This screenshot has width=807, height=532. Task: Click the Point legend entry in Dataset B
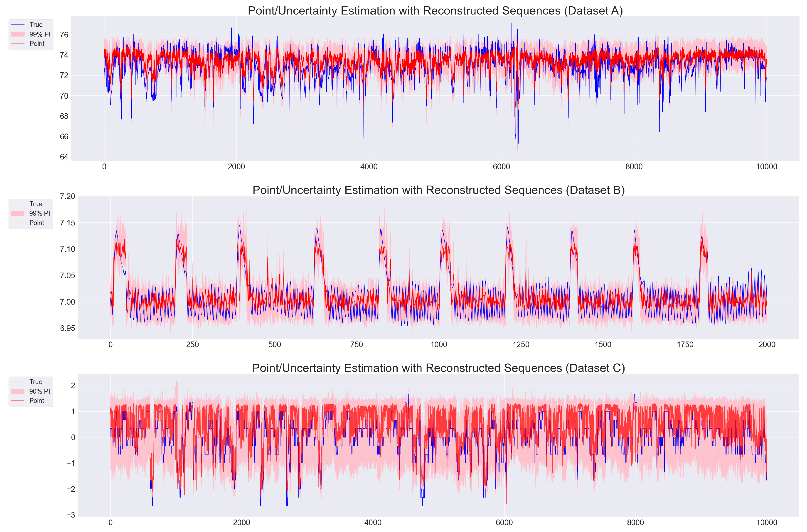pyautogui.click(x=37, y=223)
